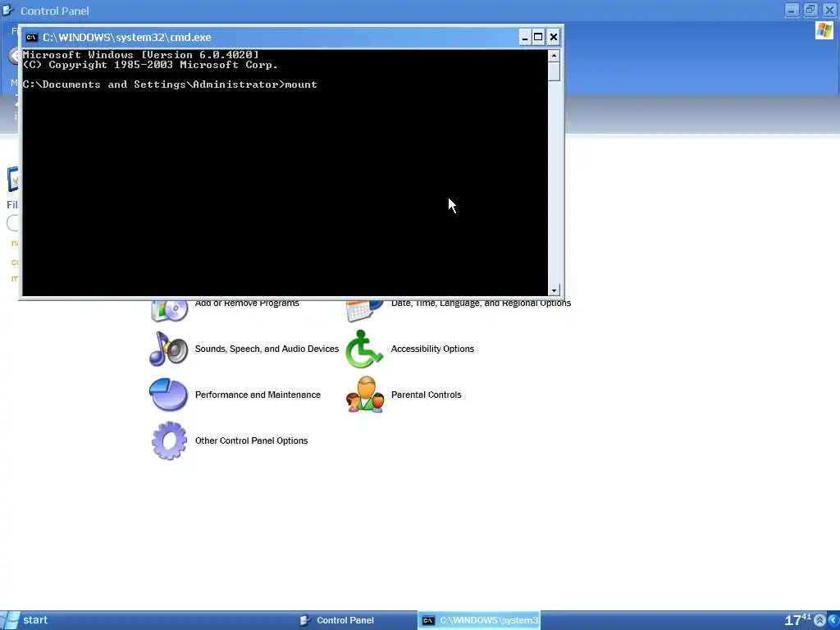The height and width of the screenshot is (630, 840).
Task: Click the cmd.exe title bar icon
Action: (32, 37)
